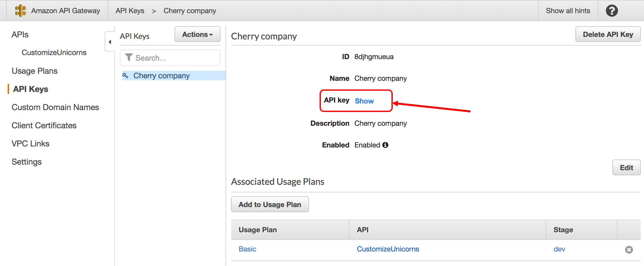Open Custom Domain Names
Image resolution: width=644 pixels, height=266 pixels.
point(55,107)
